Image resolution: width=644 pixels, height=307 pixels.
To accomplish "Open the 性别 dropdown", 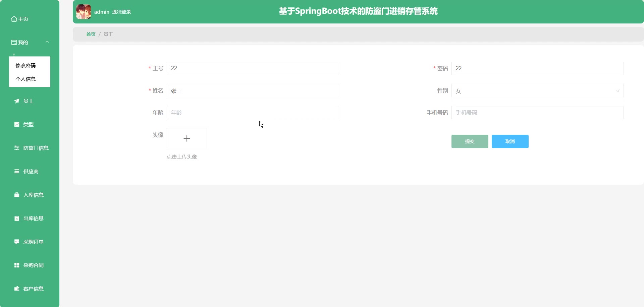I will click(538, 90).
